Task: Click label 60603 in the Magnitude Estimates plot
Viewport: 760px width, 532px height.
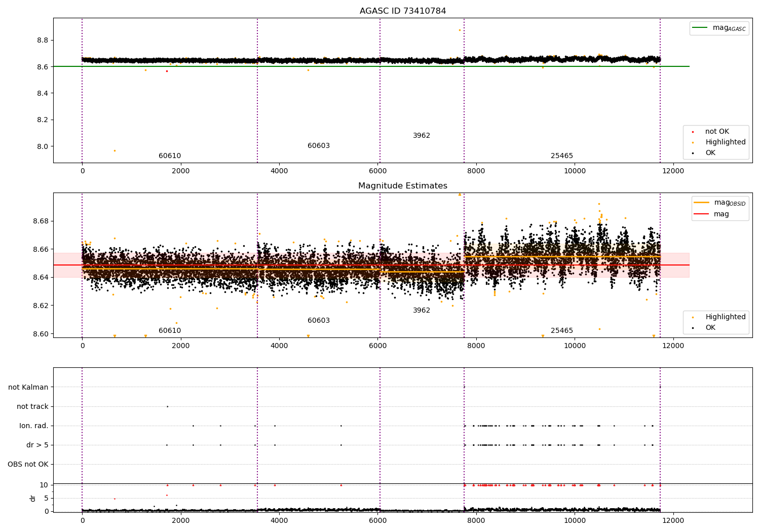Action: click(x=319, y=321)
